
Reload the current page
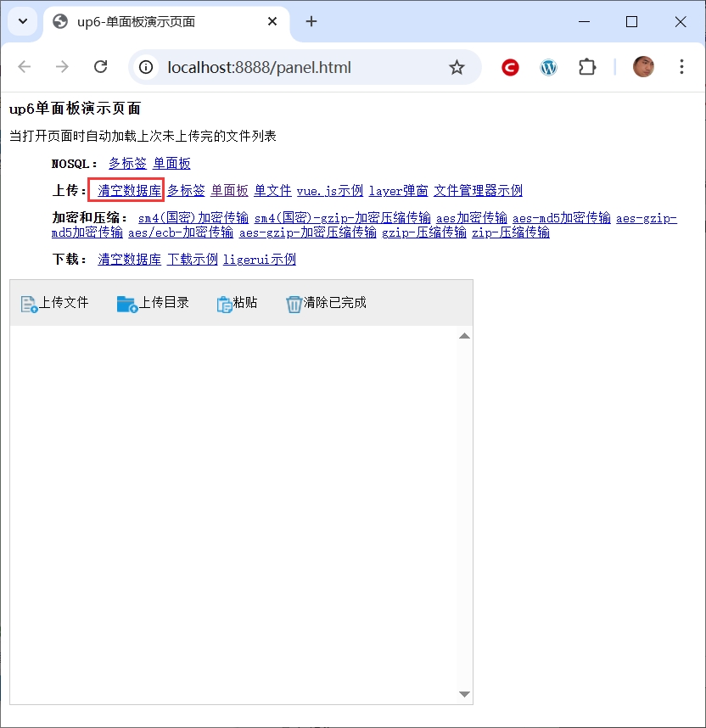(100, 67)
